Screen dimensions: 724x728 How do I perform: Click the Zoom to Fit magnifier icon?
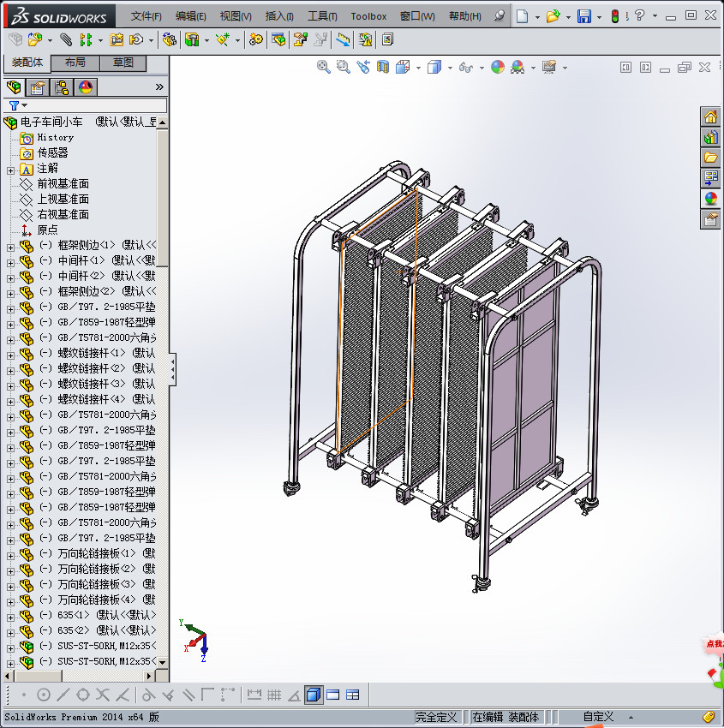pos(324,67)
